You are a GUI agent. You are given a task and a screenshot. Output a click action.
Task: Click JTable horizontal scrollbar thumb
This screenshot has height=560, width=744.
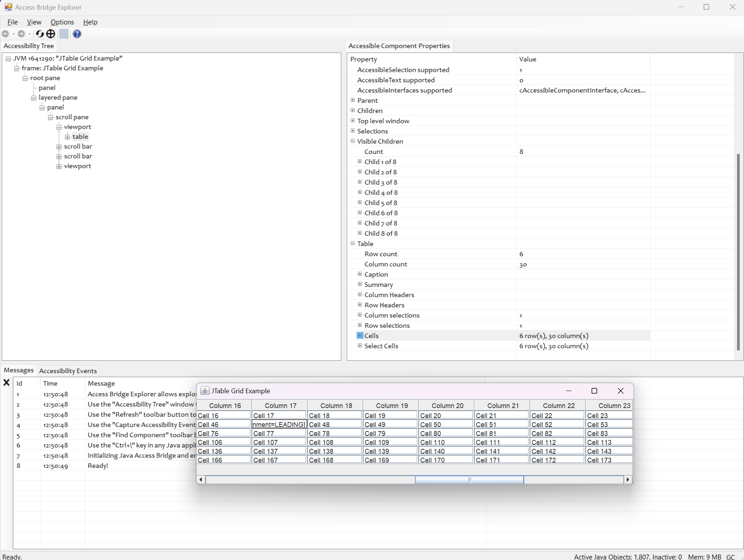click(x=469, y=480)
